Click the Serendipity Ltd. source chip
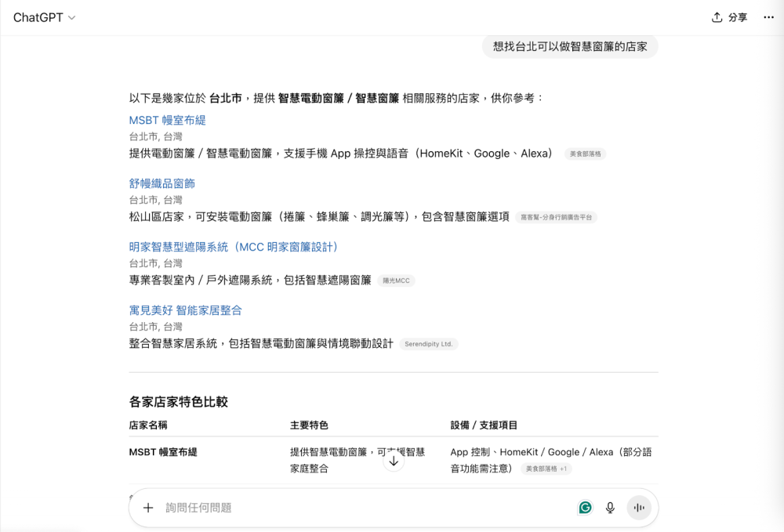Viewport: 784px width, 532px height. pos(429,344)
